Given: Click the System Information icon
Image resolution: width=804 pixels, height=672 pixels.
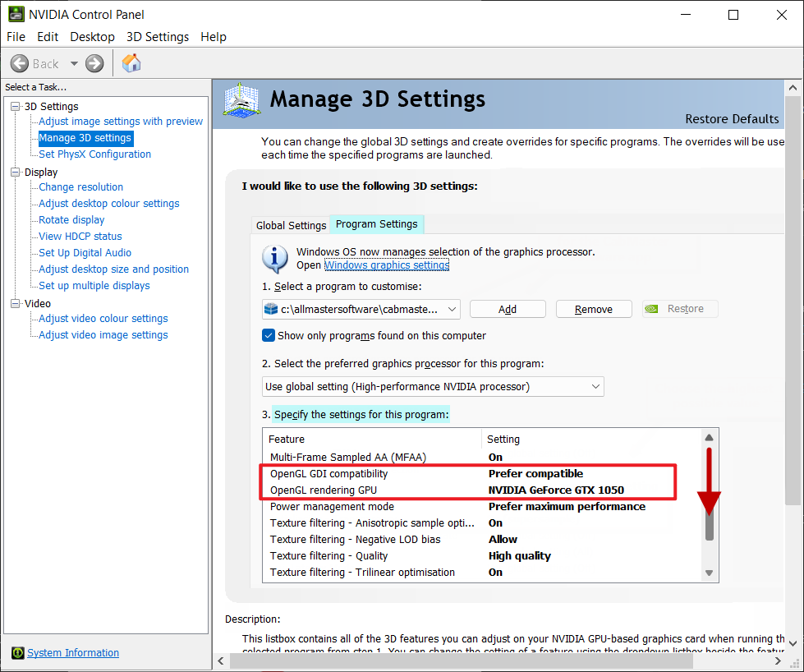Looking at the screenshot, I should pyautogui.click(x=17, y=653).
